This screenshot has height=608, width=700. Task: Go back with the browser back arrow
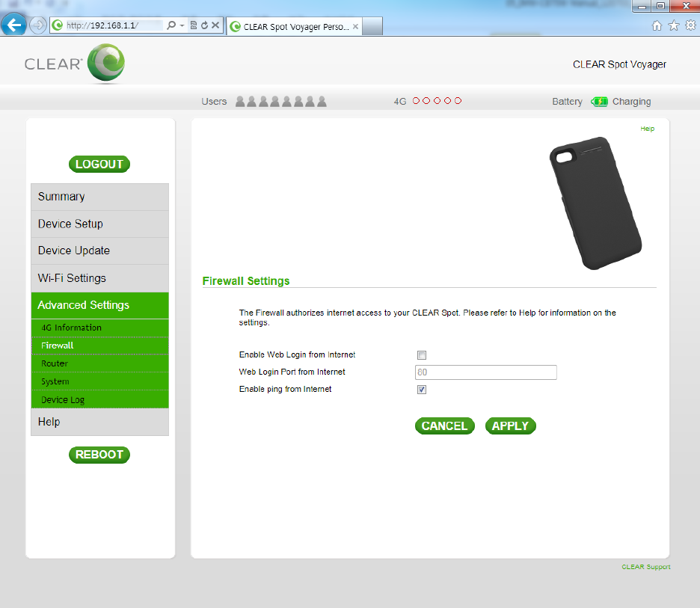(14, 25)
